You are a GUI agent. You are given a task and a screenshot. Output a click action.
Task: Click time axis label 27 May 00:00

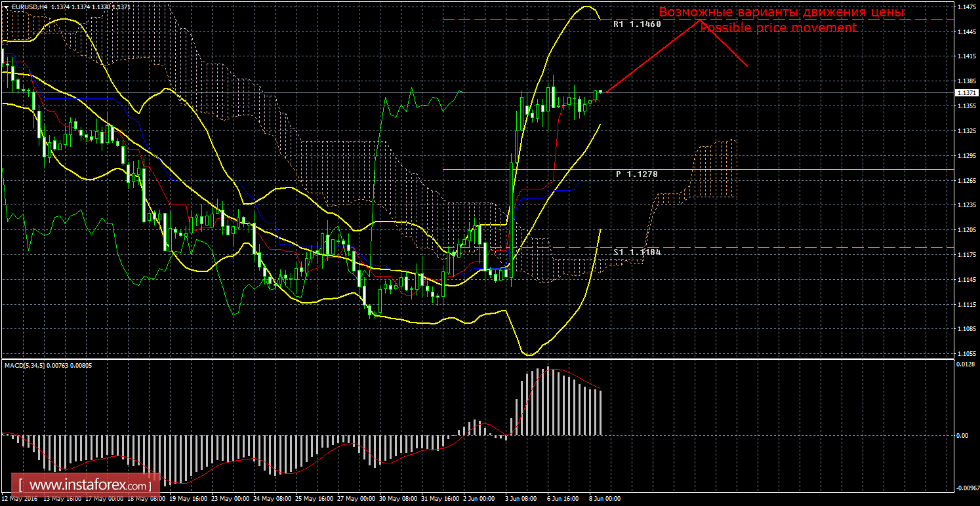(x=355, y=499)
